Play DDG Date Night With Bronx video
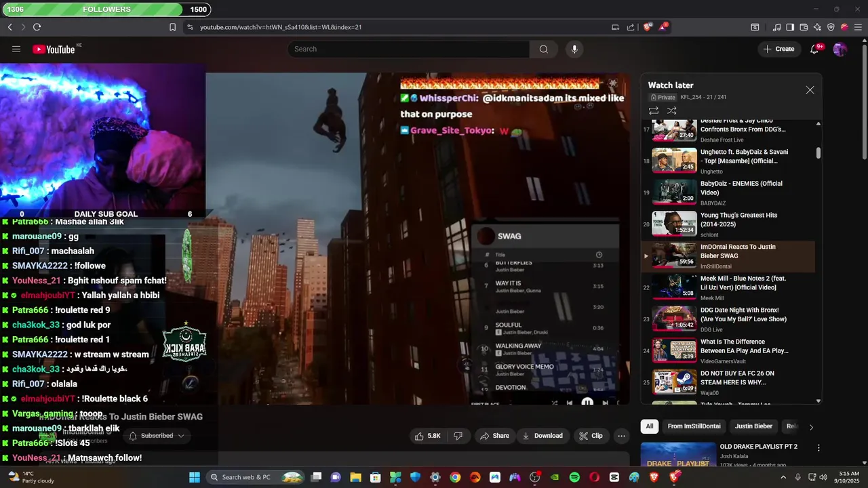The image size is (868, 488). 729,319
